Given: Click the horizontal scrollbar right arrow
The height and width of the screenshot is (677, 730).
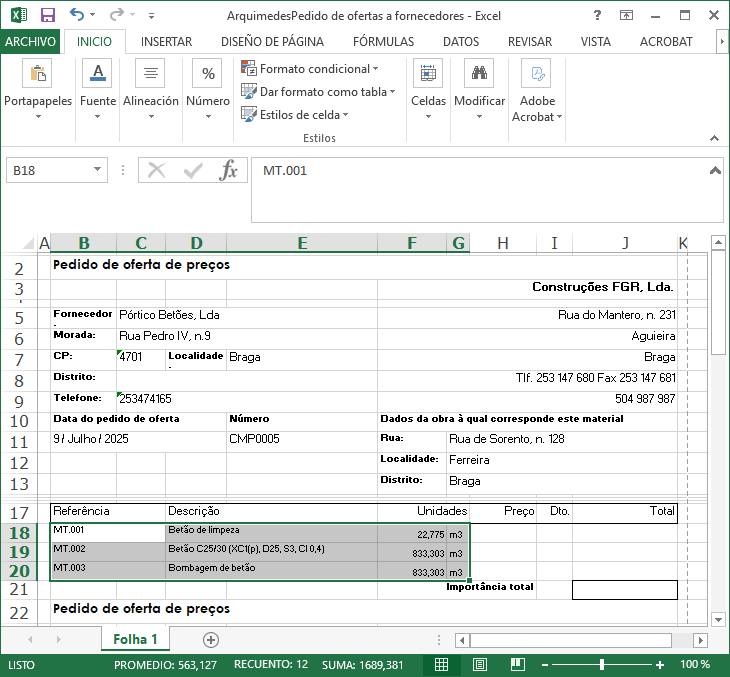Looking at the screenshot, I should click(700, 640).
